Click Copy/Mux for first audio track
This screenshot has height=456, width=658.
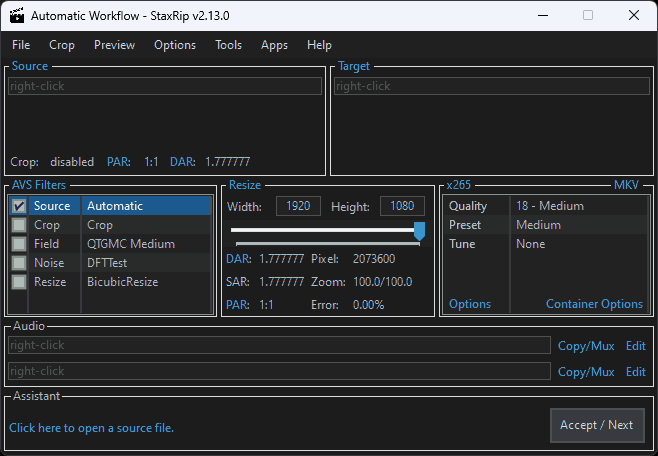[x=586, y=346]
